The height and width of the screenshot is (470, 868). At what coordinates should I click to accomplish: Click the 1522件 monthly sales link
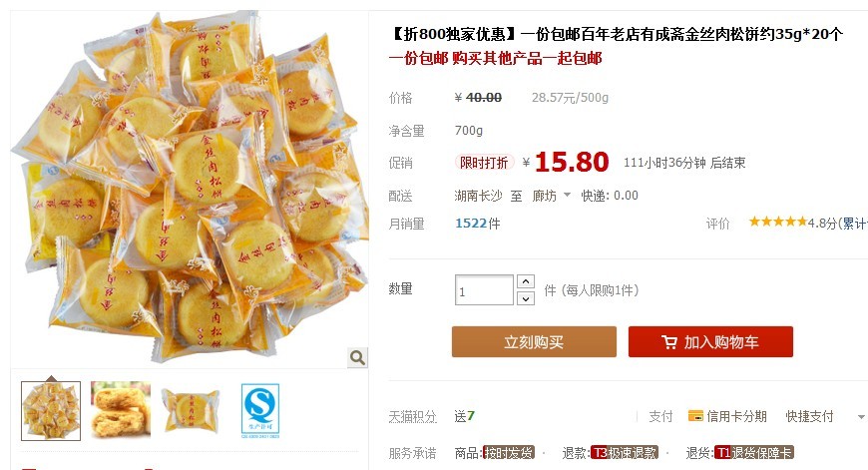[x=477, y=224]
